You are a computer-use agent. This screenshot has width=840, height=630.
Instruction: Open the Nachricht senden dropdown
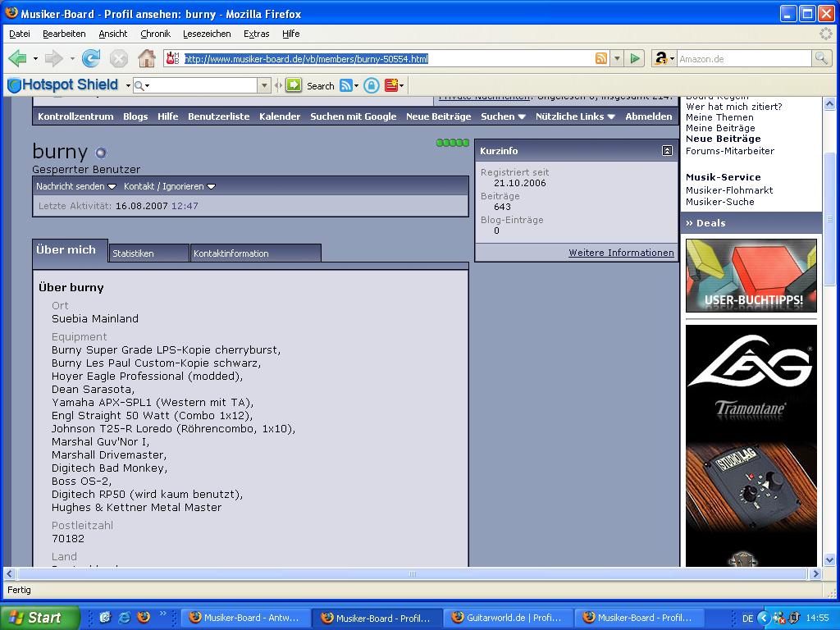pos(76,186)
